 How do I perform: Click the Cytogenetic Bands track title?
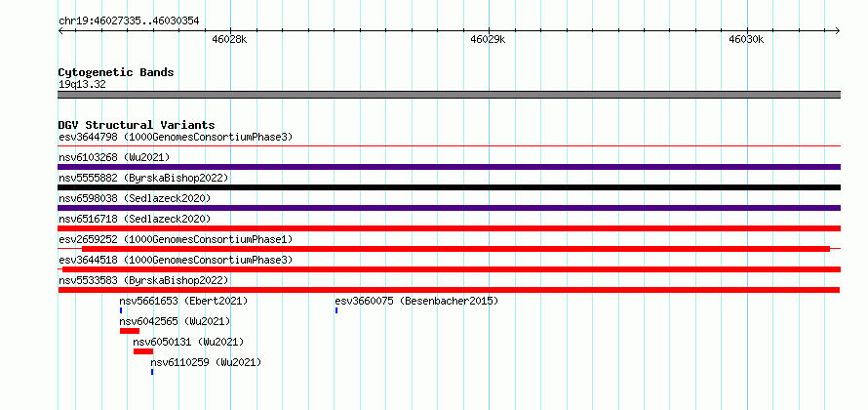tap(116, 72)
